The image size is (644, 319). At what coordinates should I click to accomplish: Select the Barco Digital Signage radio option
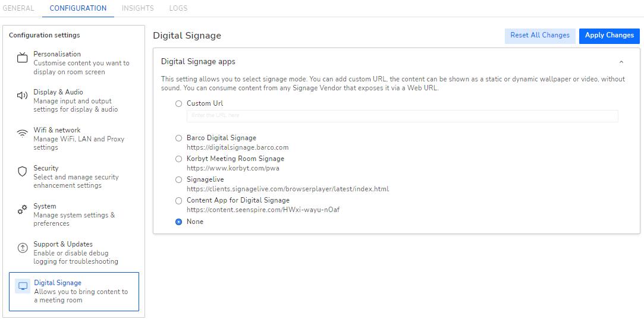[x=178, y=138]
